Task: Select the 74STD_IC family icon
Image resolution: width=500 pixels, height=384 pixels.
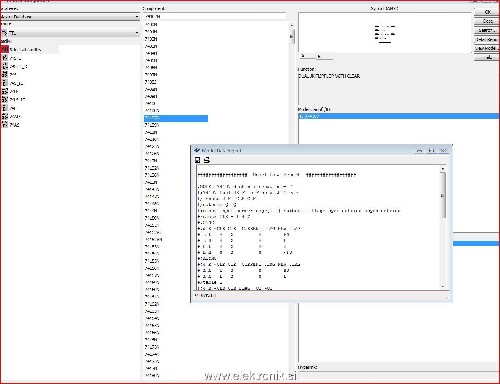Action: click(5, 66)
